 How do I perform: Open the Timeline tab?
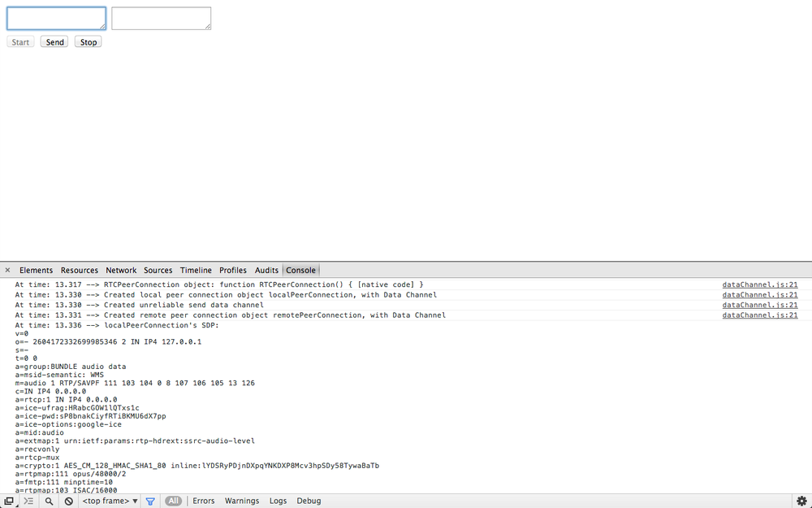pos(196,270)
